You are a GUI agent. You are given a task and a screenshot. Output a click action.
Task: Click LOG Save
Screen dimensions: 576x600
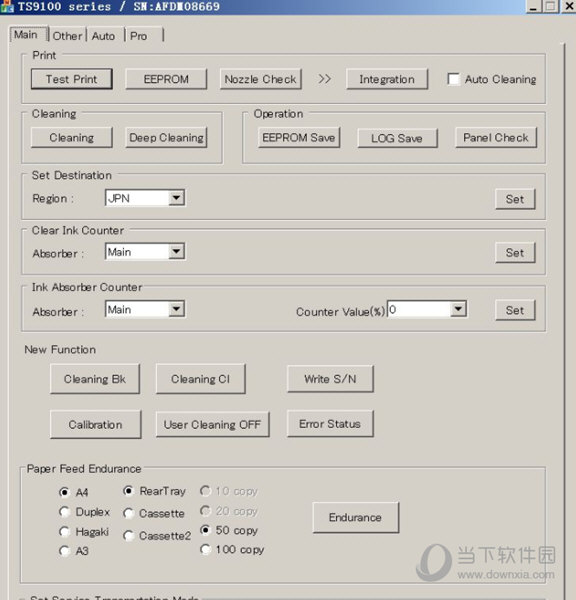coord(397,138)
